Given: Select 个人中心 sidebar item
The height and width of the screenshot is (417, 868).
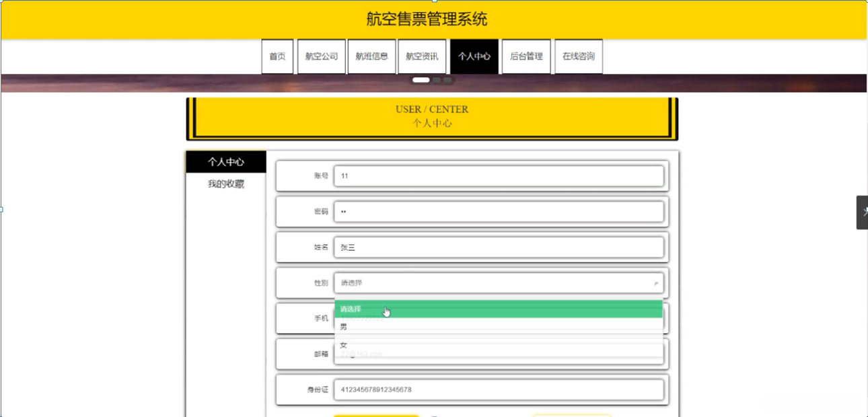Looking at the screenshot, I should coord(226,162).
